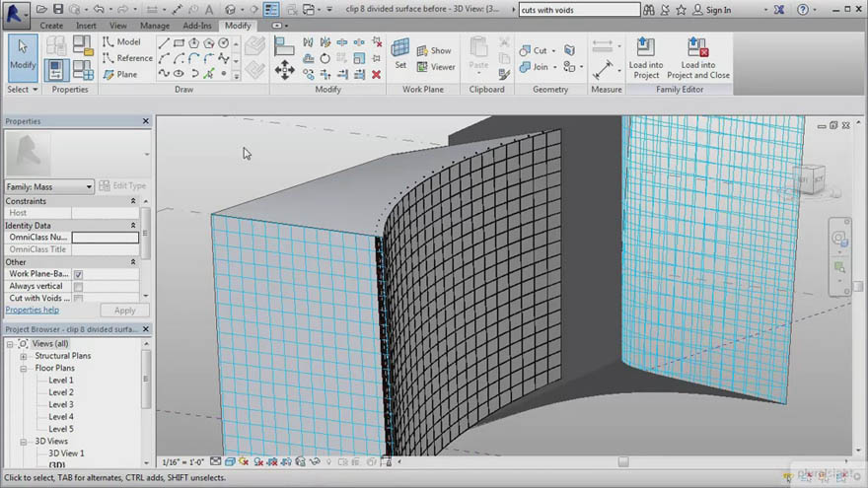
Task: Open the Properties help link
Action: click(x=33, y=310)
